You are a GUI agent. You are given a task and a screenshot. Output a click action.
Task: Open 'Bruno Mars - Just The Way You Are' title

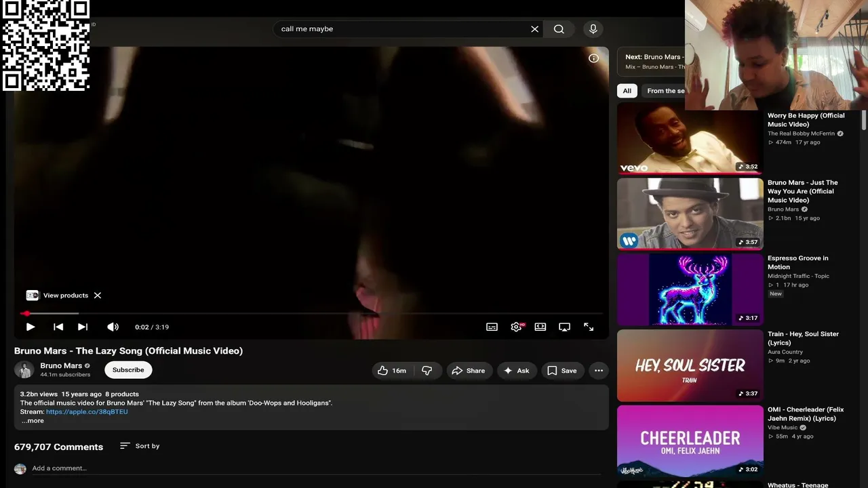coord(803,191)
